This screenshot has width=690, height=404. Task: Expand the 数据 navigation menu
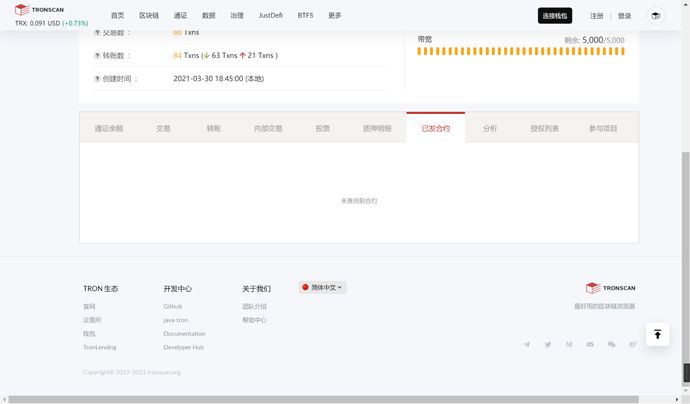pos(209,15)
